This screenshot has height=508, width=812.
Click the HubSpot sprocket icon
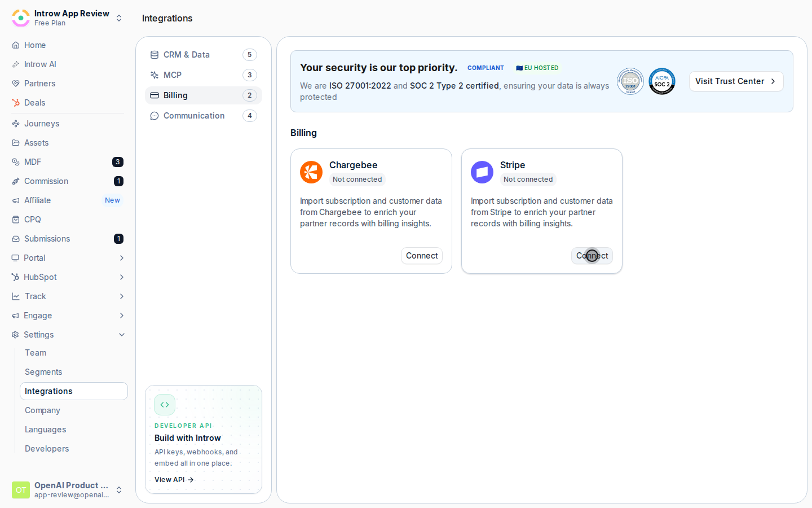pyautogui.click(x=15, y=277)
